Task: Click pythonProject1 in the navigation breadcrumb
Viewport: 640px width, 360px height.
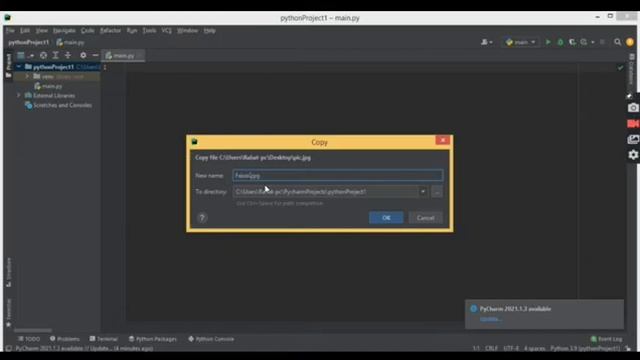Action: 29,42
